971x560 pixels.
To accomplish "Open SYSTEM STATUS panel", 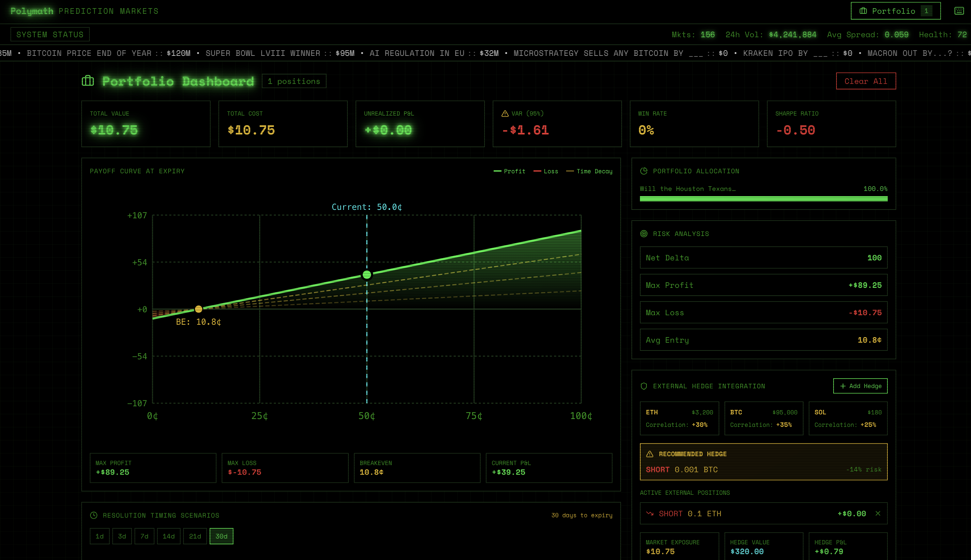I will tap(50, 34).
